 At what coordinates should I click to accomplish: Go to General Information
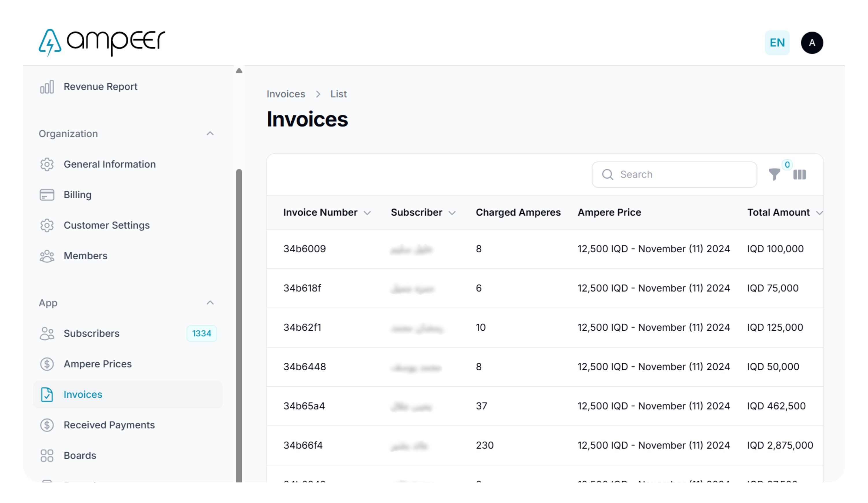[109, 164]
